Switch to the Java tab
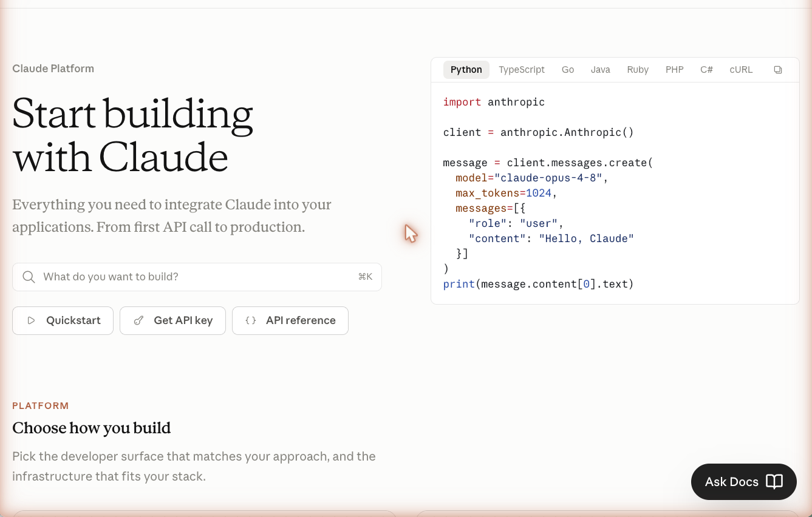This screenshot has width=812, height=517. click(601, 70)
